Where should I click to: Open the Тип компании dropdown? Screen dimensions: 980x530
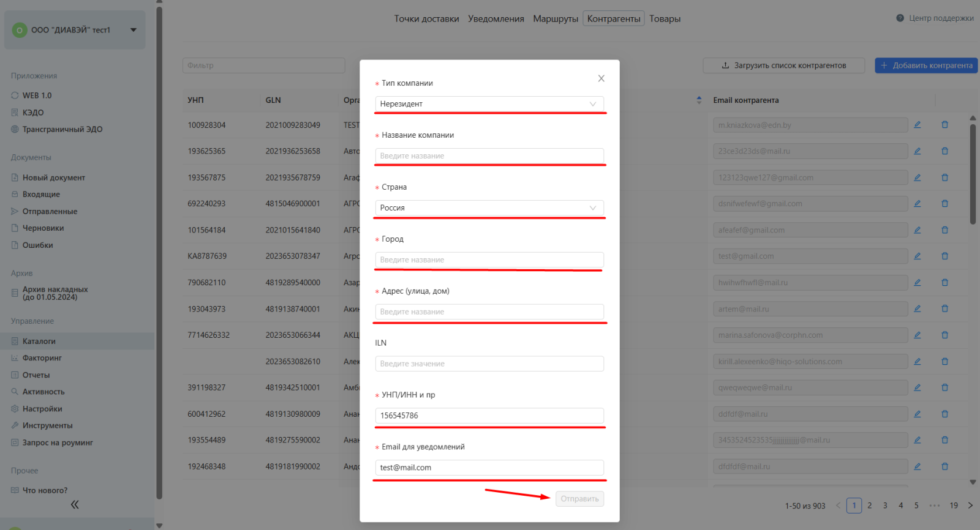coord(489,104)
